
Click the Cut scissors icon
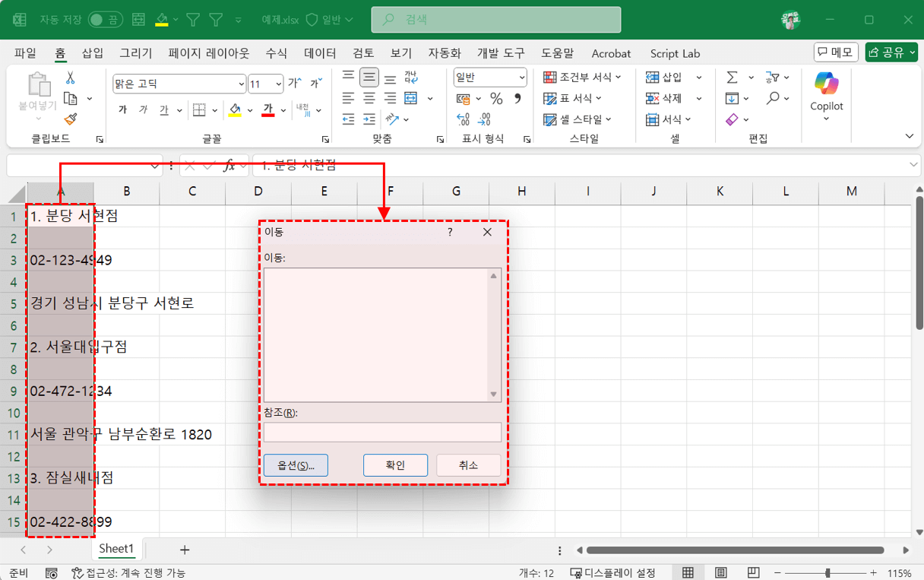(x=71, y=78)
